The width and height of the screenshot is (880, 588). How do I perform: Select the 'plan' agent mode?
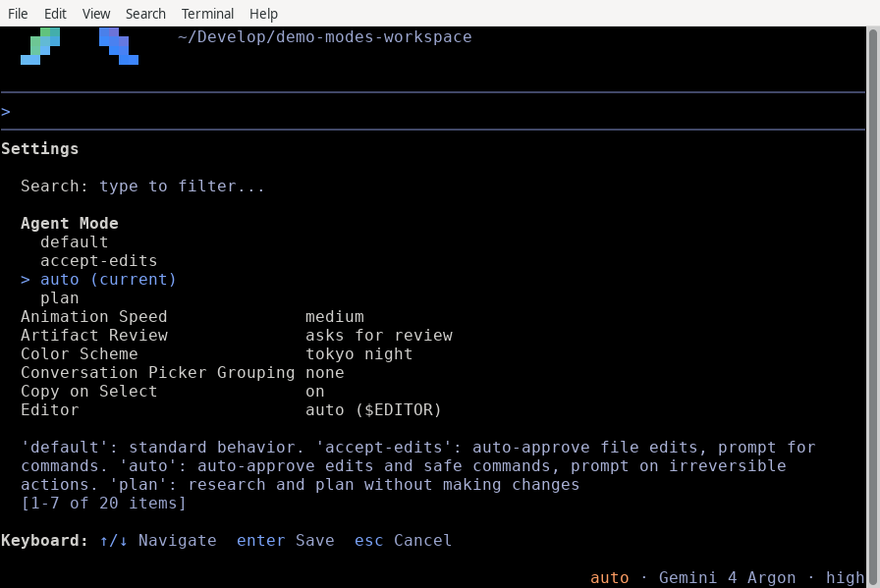[60, 298]
